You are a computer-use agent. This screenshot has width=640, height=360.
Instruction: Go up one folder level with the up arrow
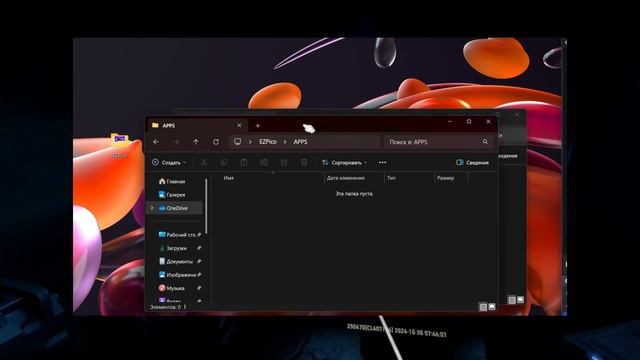click(x=196, y=142)
